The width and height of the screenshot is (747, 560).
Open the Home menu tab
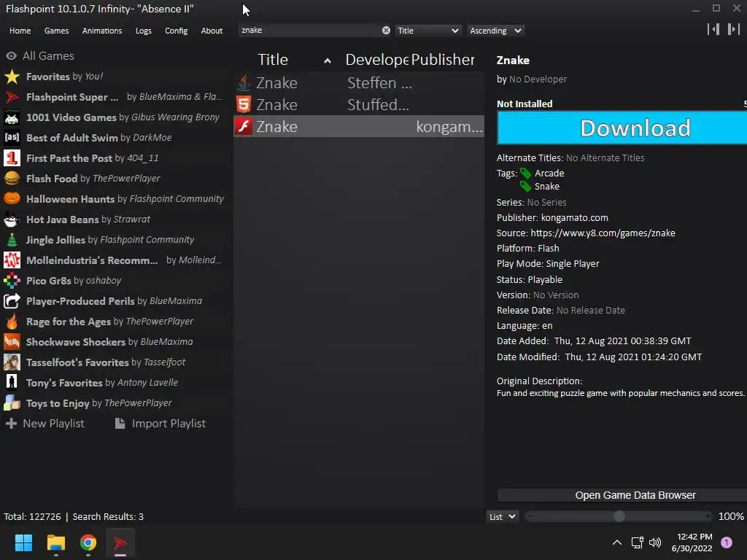[x=20, y=31]
